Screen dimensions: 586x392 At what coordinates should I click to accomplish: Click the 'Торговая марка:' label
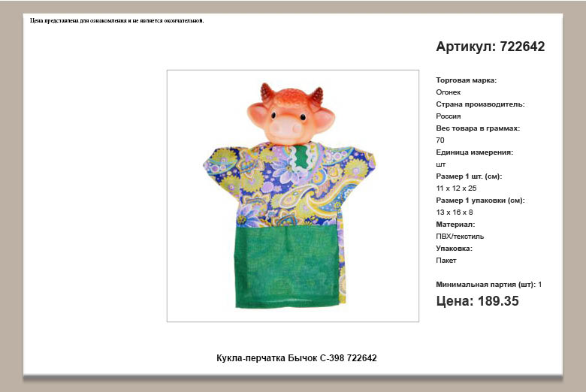pos(466,80)
